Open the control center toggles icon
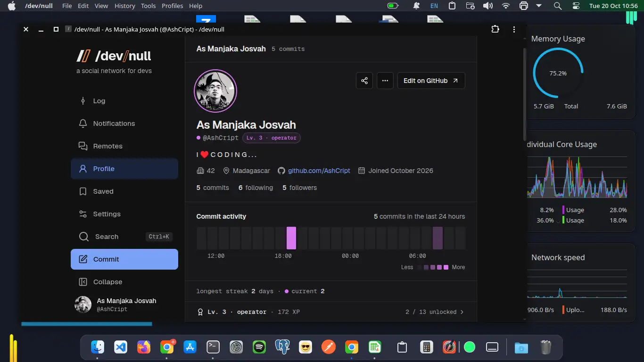The width and height of the screenshot is (644, 362). click(576, 6)
